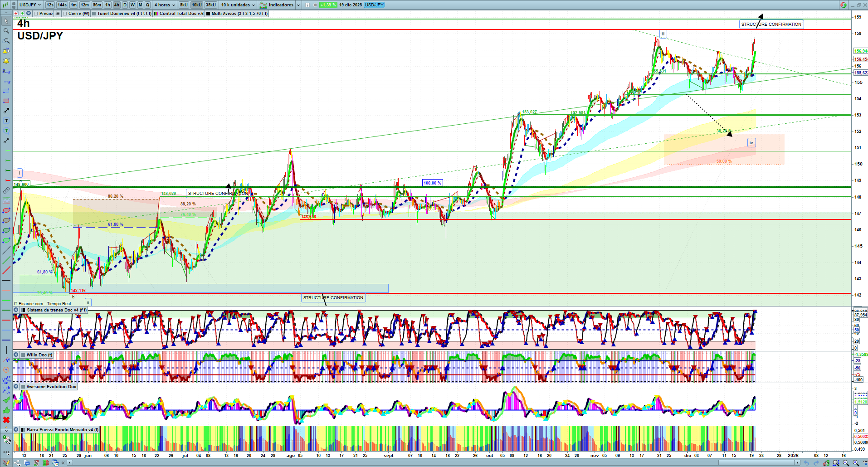Select the cursor pointer tool

click(6, 21)
